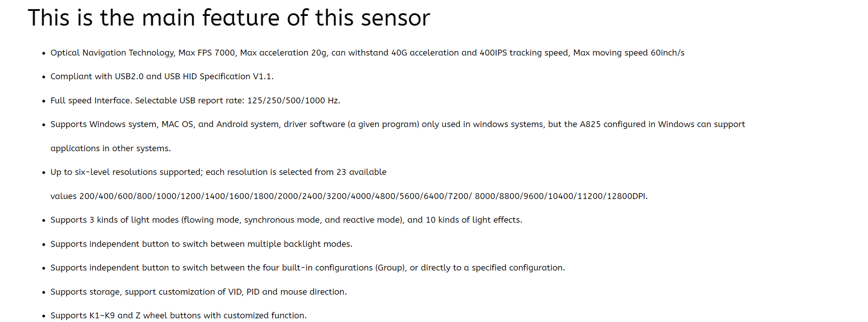Viewport: 868px width, 322px height.
Task: Click the heading "This is the main feature of this sensor"
Action: (x=228, y=18)
